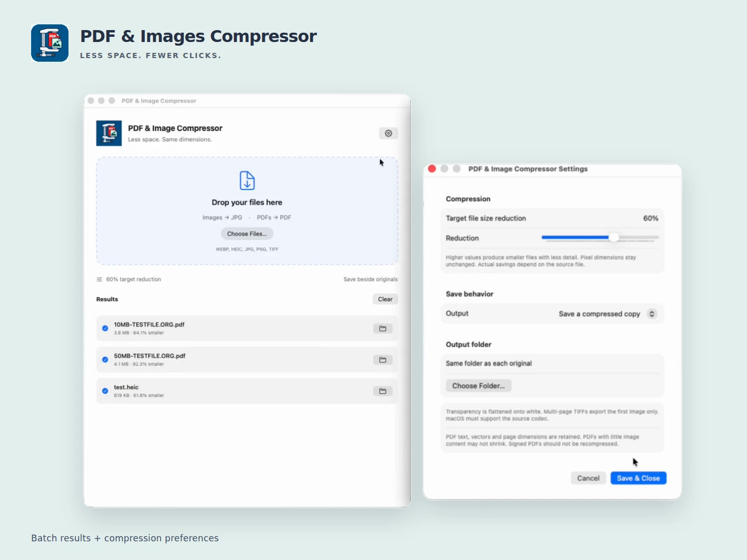Click the Reduction slider handle

coord(614,237)
